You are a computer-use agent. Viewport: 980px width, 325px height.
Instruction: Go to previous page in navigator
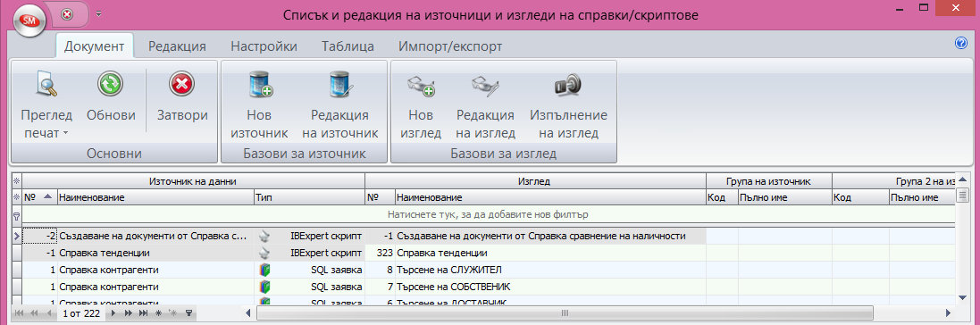[x=34, y=313]
